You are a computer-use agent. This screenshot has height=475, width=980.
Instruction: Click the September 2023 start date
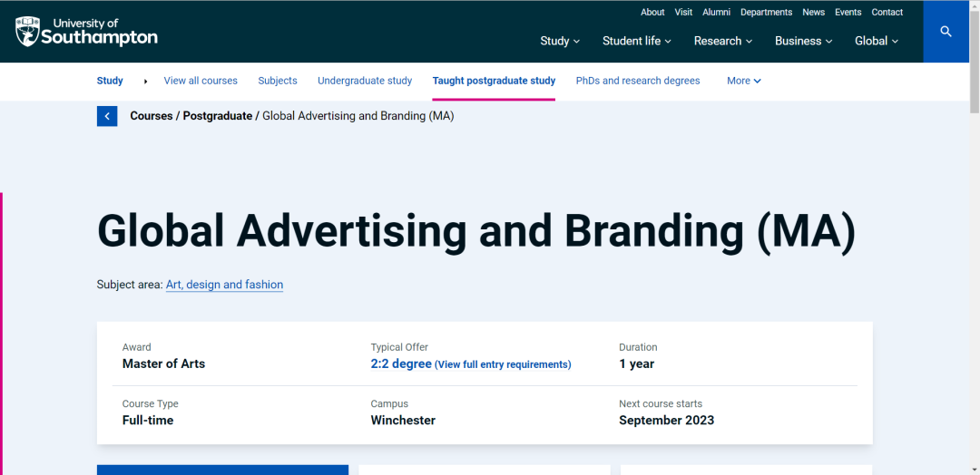pyautogui.click(x=667, y=420)
